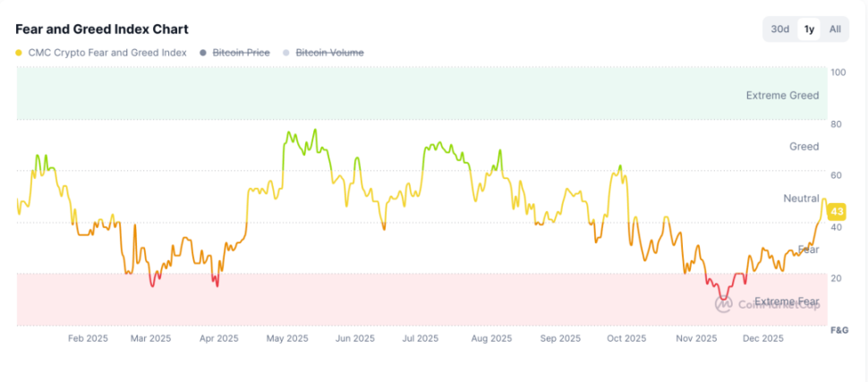This screenshot has height=382, width=868.
Task: Click the CoinMarketCap watermark logo
Action: tap(724, 303)
